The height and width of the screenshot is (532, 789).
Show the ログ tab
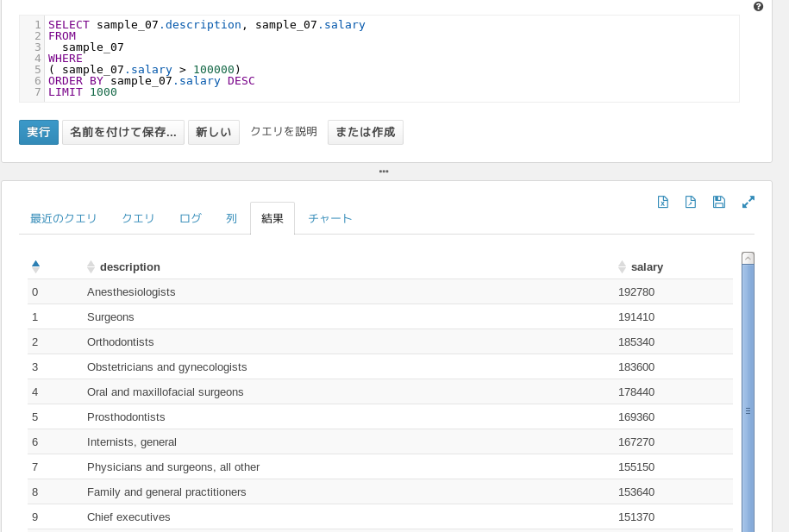point(191,218)
